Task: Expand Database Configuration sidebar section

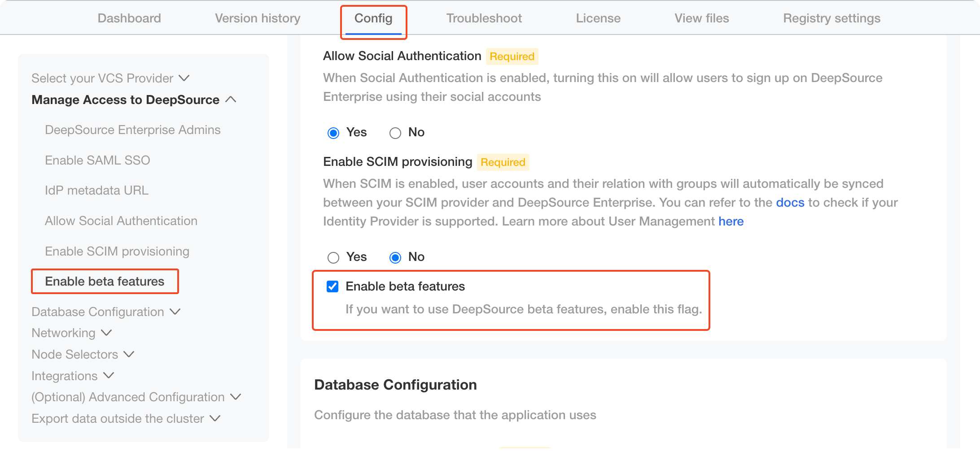Action: pyautogui.click(x=106, y=312)
